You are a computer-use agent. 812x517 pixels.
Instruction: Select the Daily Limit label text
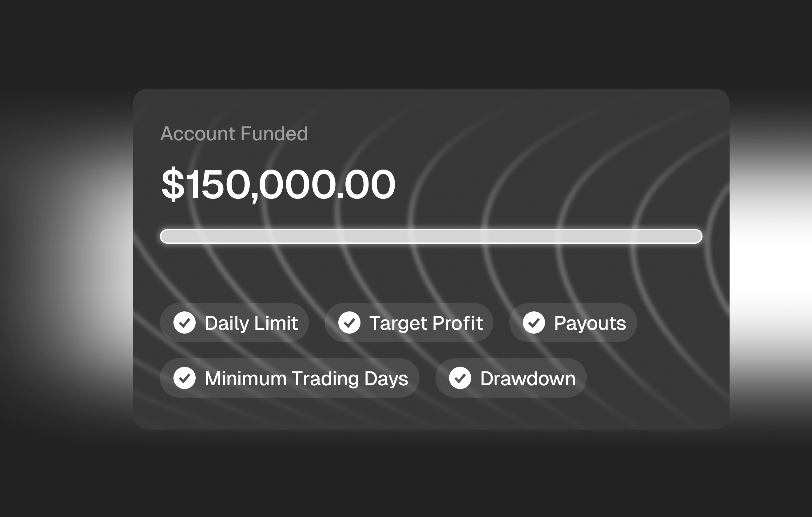click(251, 323)
